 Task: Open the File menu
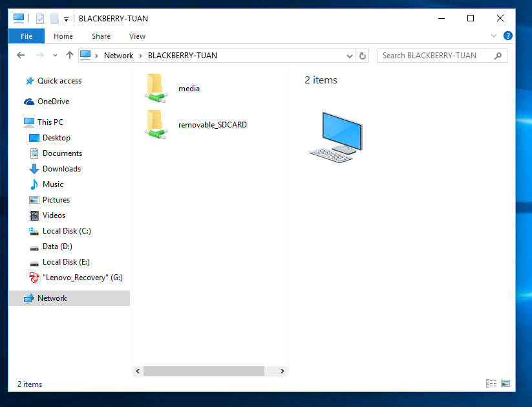[27, 36]
